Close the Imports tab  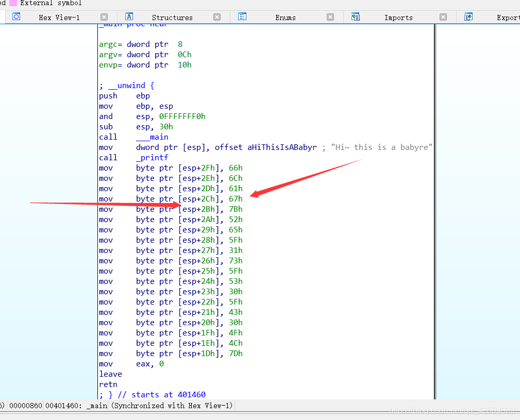pos(443,17)
